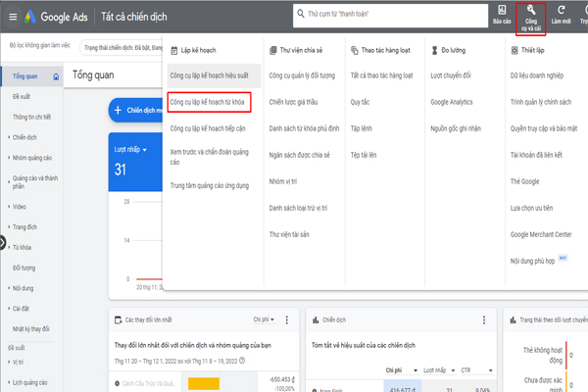Click the Chiến dịch card bar-chart icon

pyautogui.click(x=316, y=320)
